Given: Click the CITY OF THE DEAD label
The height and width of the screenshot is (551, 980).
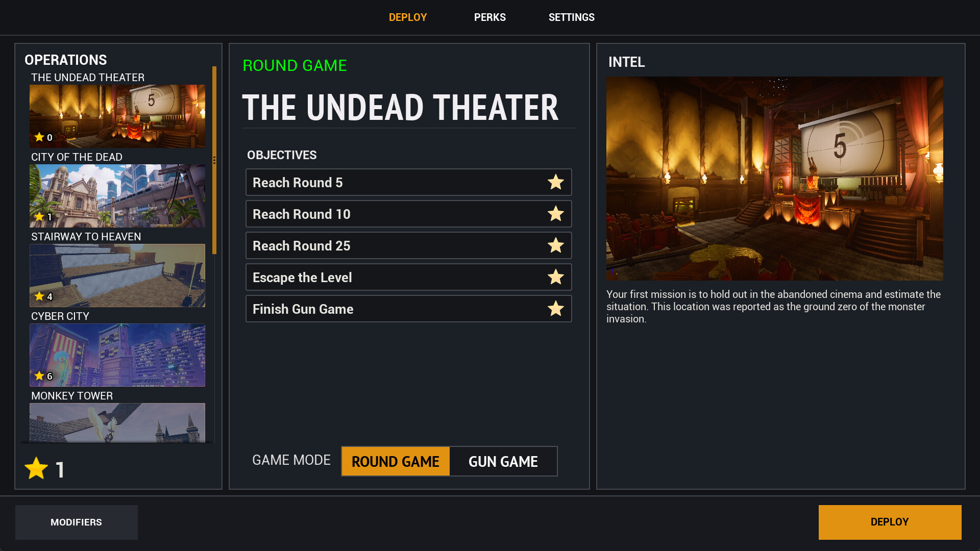Looking at the screenshot, I should (77, 157).
